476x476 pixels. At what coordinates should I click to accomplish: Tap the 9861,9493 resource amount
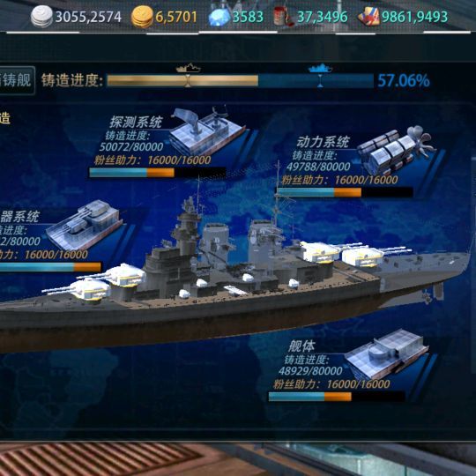point(414,17)
